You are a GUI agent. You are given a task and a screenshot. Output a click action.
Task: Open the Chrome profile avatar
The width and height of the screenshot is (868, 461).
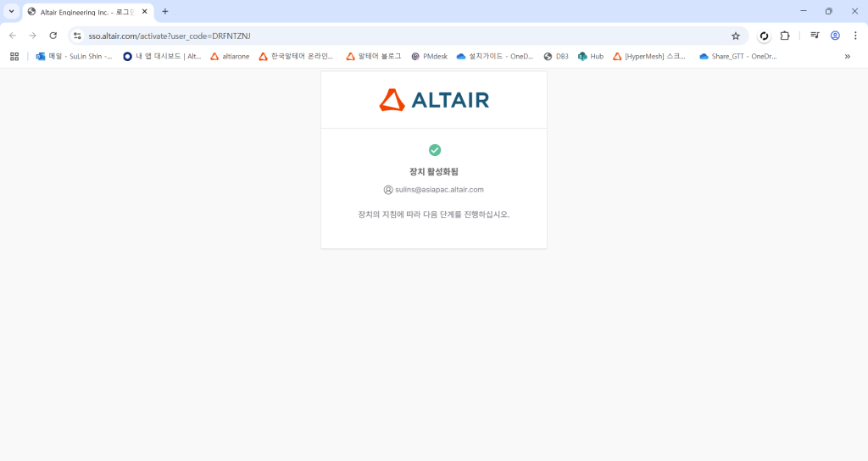(x=835, y=36)
